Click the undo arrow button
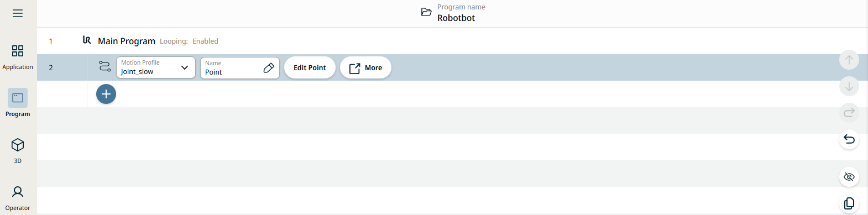The image size is (868, 215). coord(849,139)
